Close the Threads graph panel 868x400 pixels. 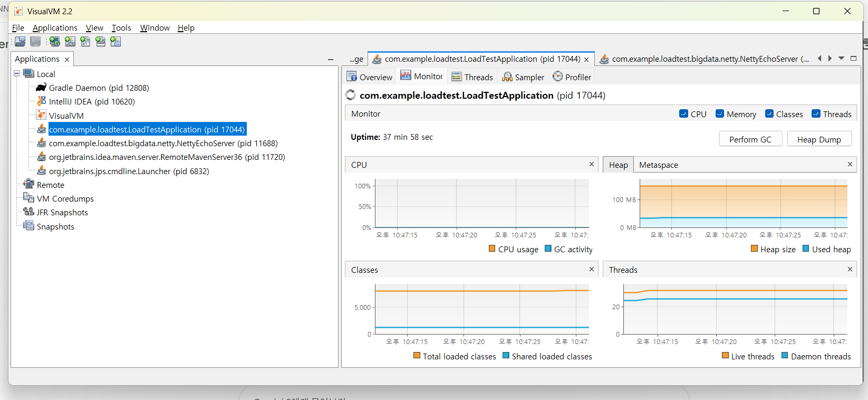[850, 269]
